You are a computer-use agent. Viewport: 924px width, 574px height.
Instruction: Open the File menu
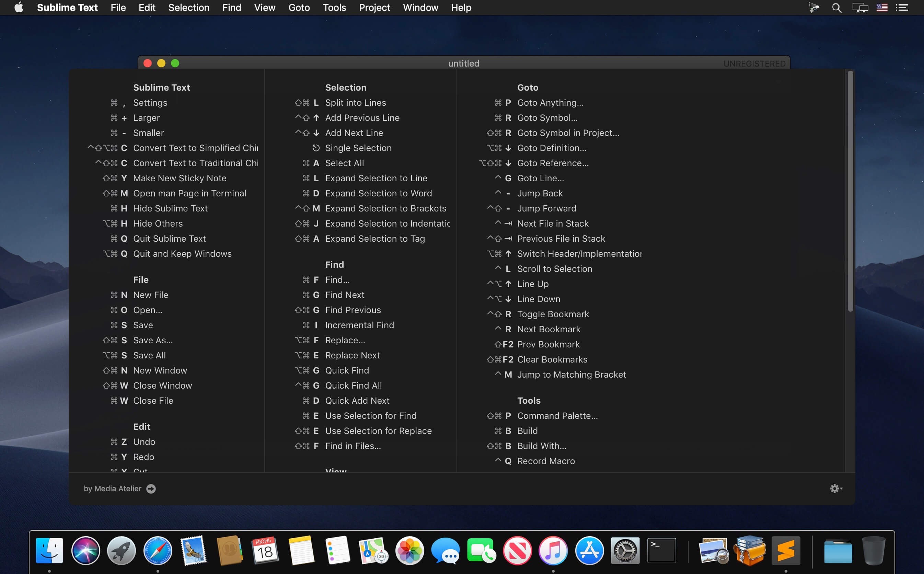(118, 8)
